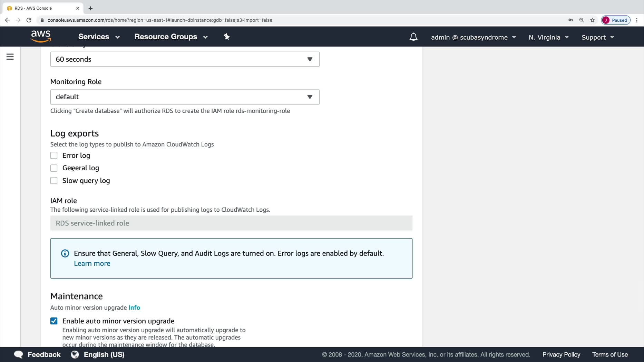Open the Chrome three-dot menu

coord(637,20)
